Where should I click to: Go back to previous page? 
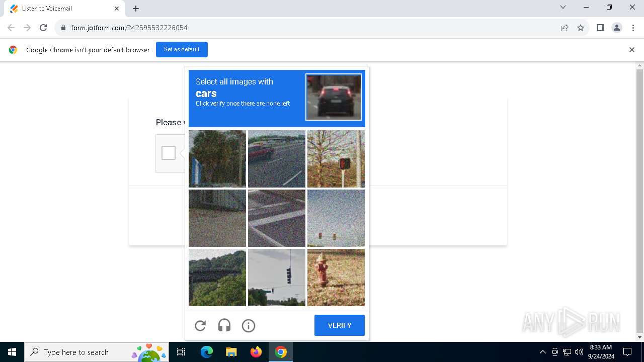pyautogui.click(x=11, y=28)
